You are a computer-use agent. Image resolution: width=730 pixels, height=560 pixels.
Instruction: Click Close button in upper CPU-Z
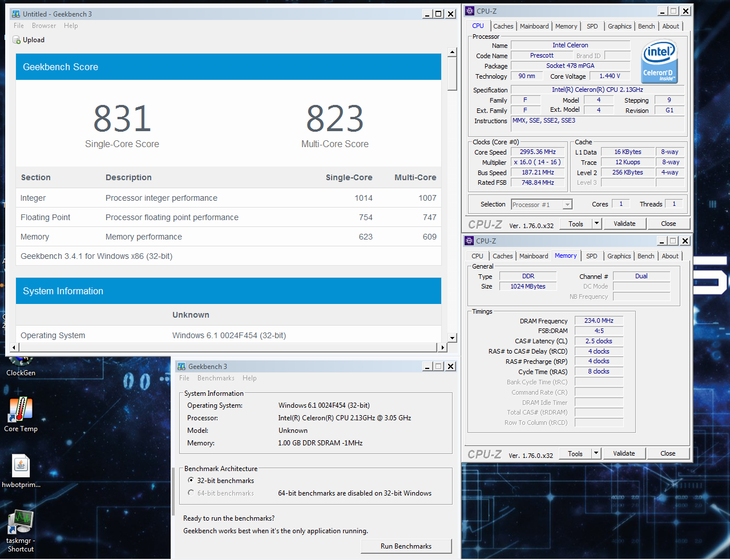point(668,224)
